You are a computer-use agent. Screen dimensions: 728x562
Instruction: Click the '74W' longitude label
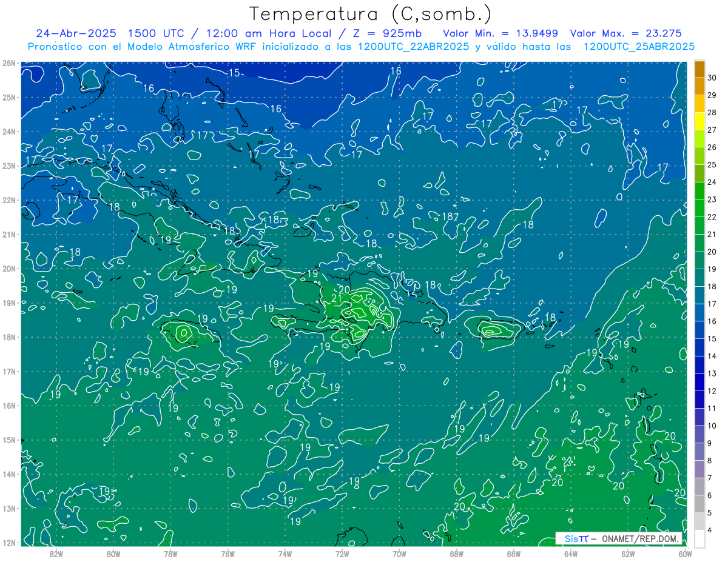point(285,553)
